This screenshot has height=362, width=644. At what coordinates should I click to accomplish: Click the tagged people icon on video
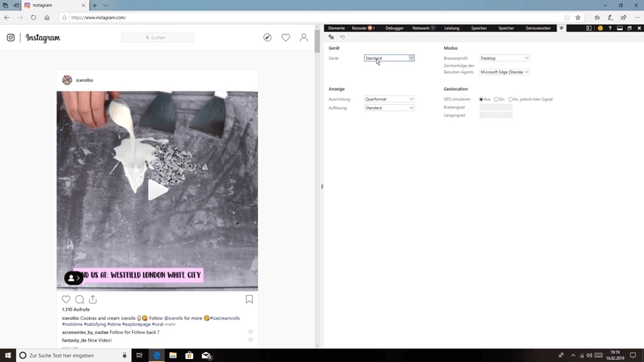click(x=72, y=278)
